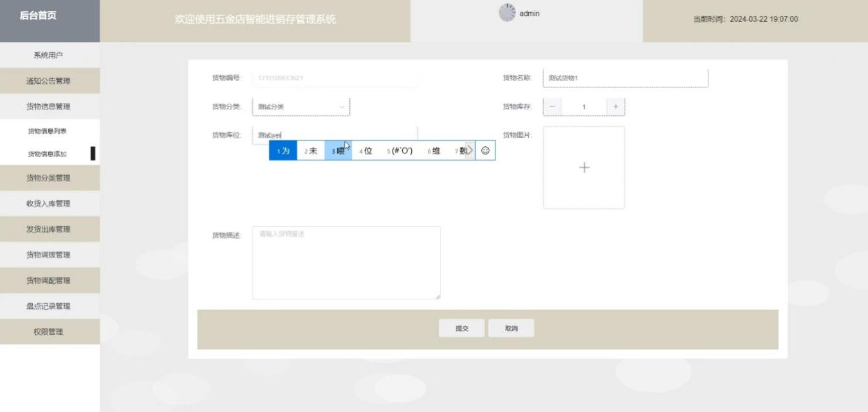Open 货物调配管理 in the sidebar
Viewport: 868px width, 412px height.
point(49,281)
